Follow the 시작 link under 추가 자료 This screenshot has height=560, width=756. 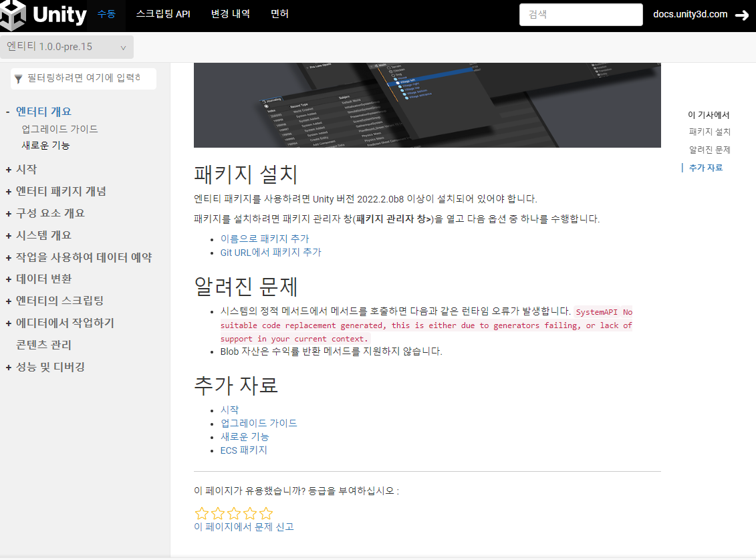pos(229,410)
